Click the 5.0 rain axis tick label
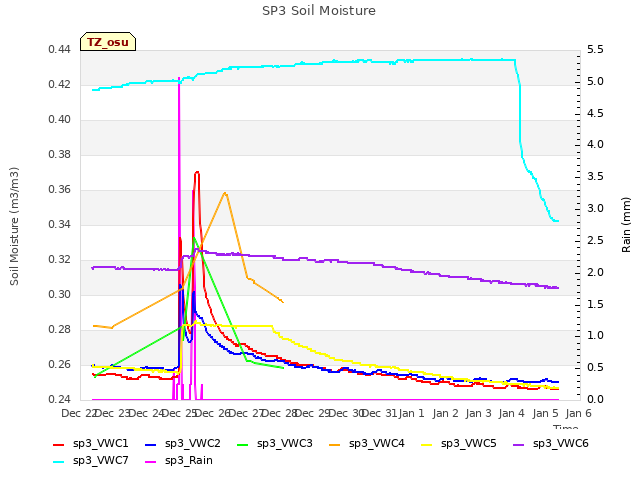The width and height of the screenshot is (640, 480). click(x=595, y=82)
